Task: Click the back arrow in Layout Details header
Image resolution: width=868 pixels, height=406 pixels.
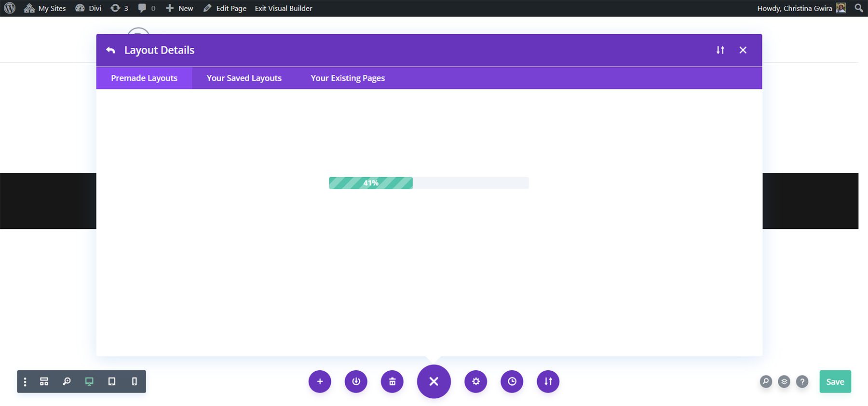Action: 110,50
